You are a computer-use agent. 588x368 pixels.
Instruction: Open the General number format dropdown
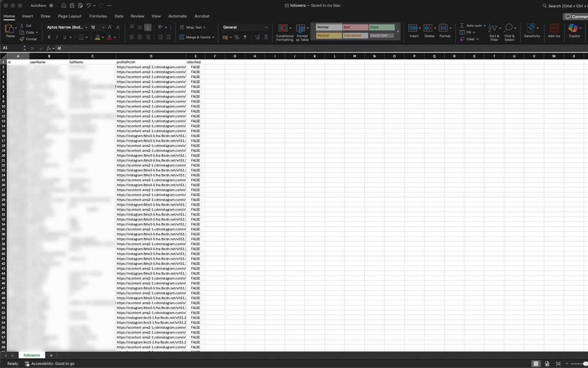[x=266, y=27]
